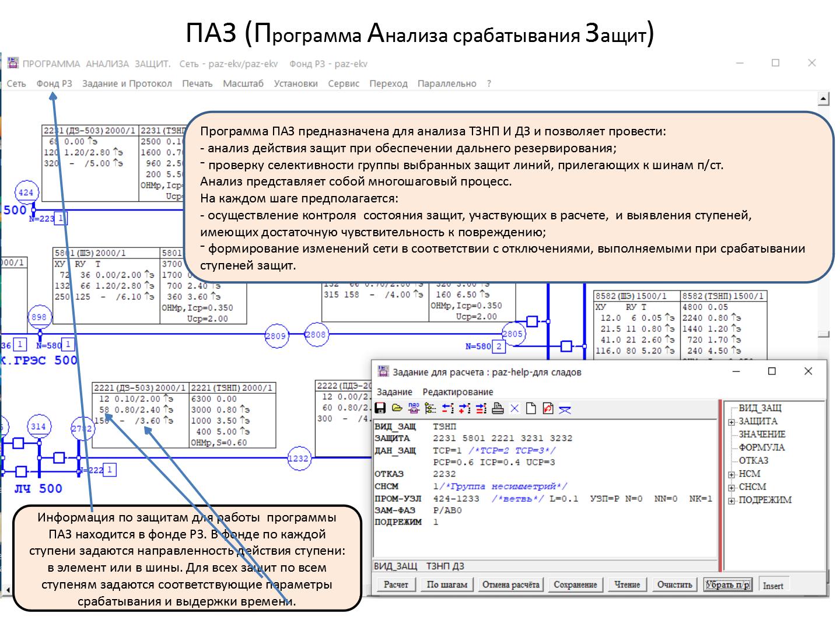
Task: Expand the СНСМ tree node
Action: click(731, 487)
